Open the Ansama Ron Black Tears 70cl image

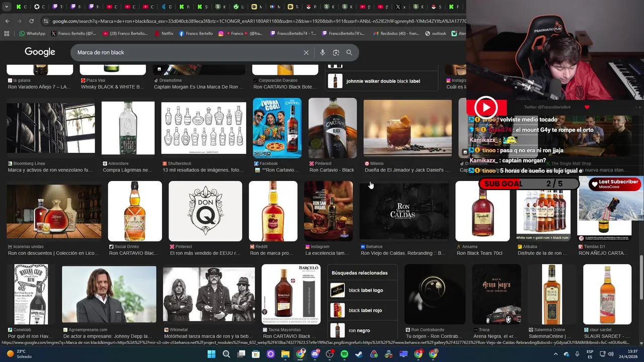coord(482,211)
